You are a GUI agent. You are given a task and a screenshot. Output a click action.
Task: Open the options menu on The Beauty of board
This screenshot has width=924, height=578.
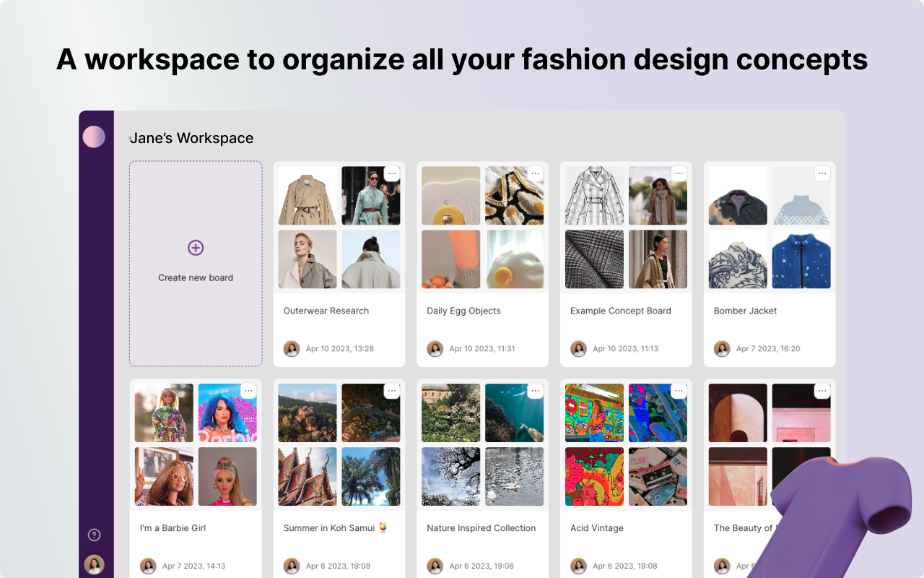821,390
